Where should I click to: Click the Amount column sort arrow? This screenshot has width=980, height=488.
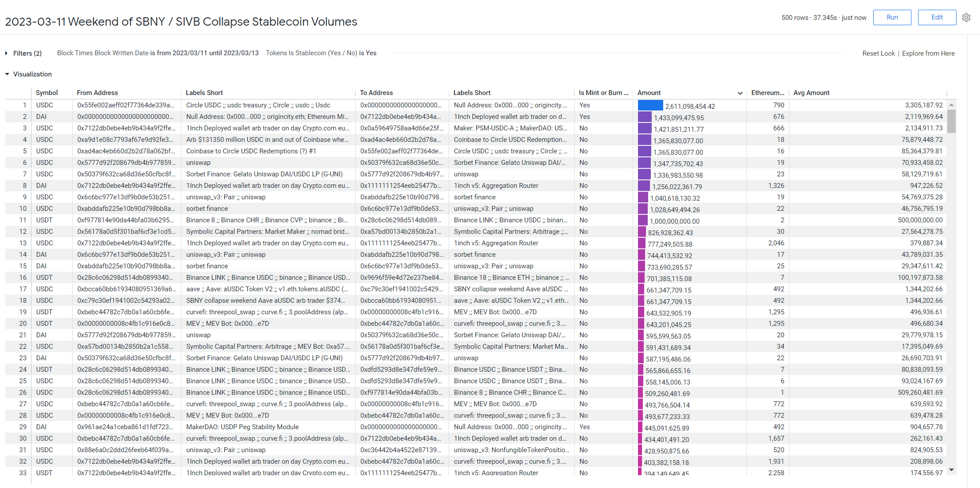pyautogui.click(x=740, y=93)
